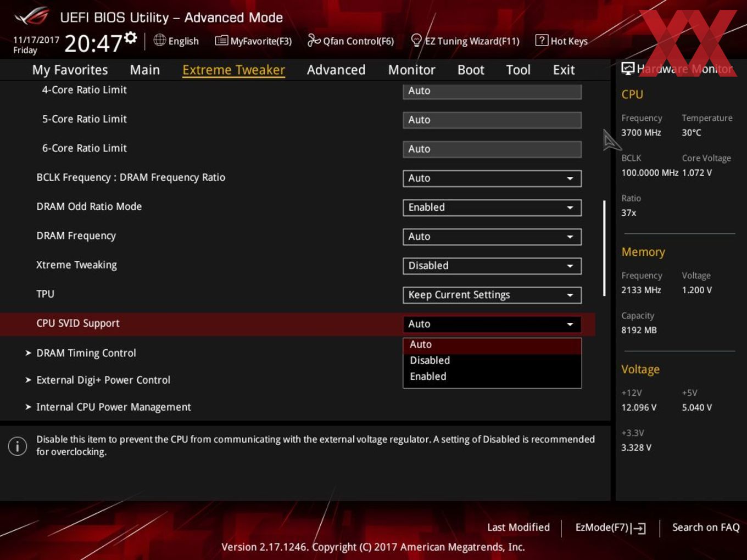Image resolution: width=747 pixels, height=560 pixels.
Task: Click the 1.072 V core voltage value
Action: [697, 172]
